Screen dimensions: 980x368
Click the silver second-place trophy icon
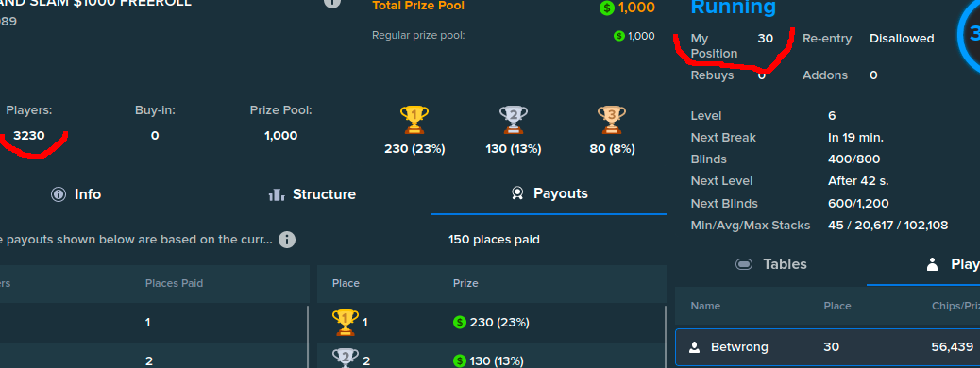pos(513,119)
